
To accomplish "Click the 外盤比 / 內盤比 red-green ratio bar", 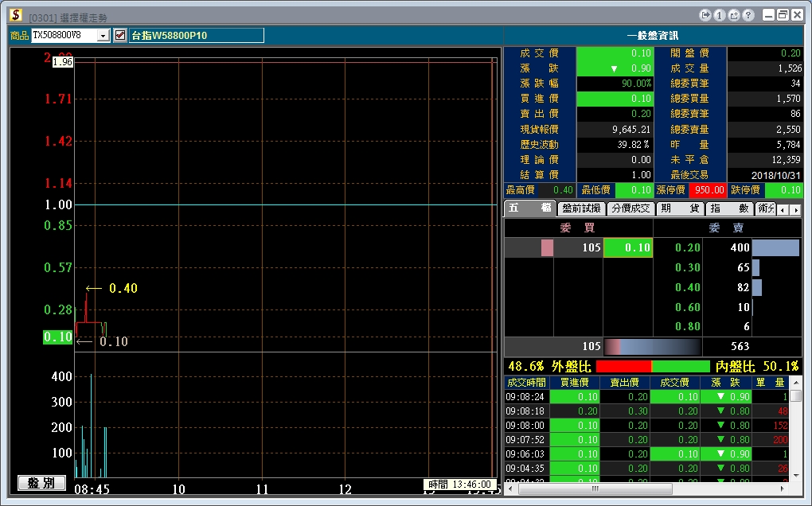I will (653, 366).
